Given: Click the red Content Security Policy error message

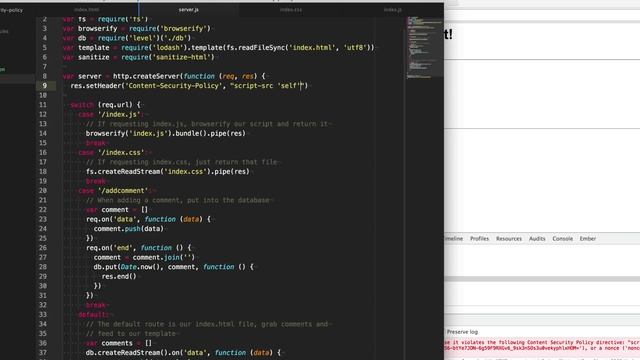Looking at the screenshot, I should click(x=542, y=345).
